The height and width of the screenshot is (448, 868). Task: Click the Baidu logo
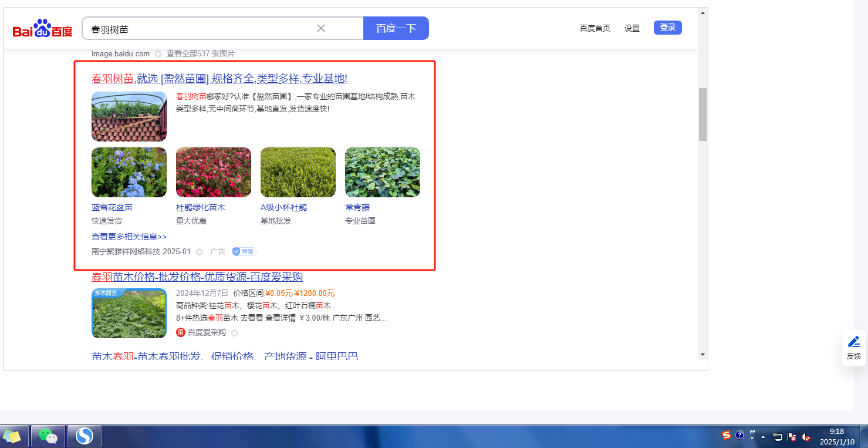(43, 29)
